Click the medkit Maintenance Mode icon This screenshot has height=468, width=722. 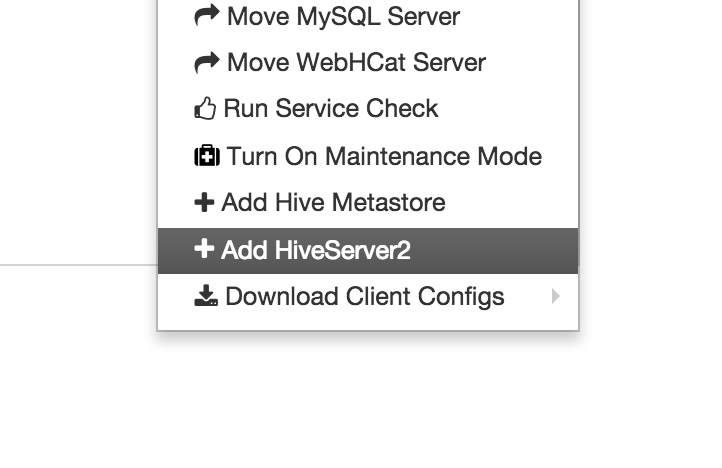coord(206,156)
